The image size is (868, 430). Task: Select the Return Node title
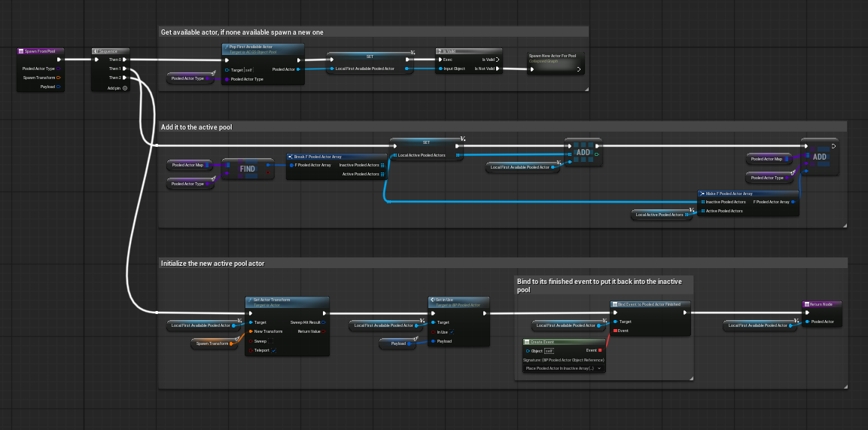[x=822, y=304]
